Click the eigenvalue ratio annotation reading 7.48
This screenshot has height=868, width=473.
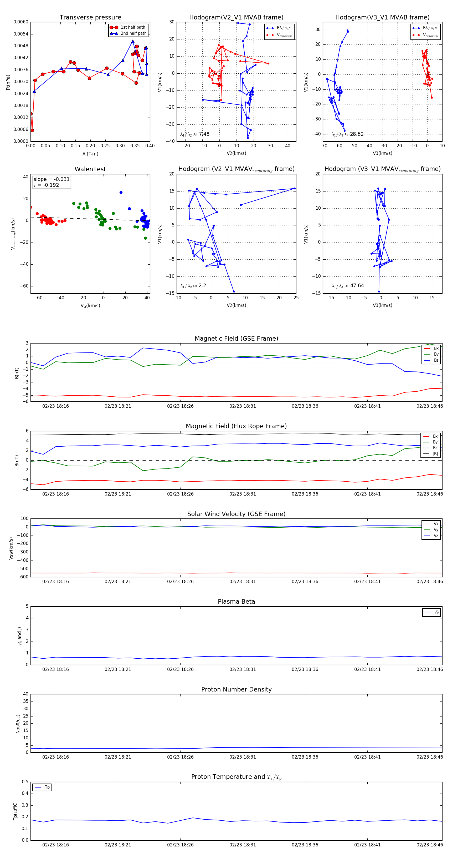coord(194,134)
